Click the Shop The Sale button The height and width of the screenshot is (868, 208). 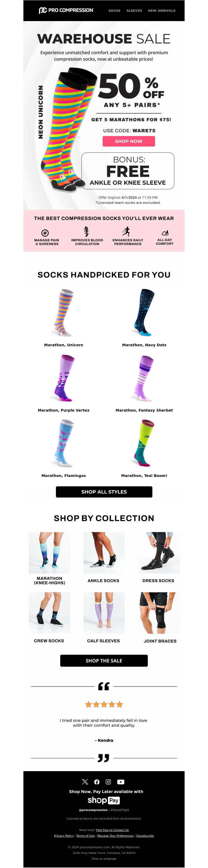coord(104,661)
